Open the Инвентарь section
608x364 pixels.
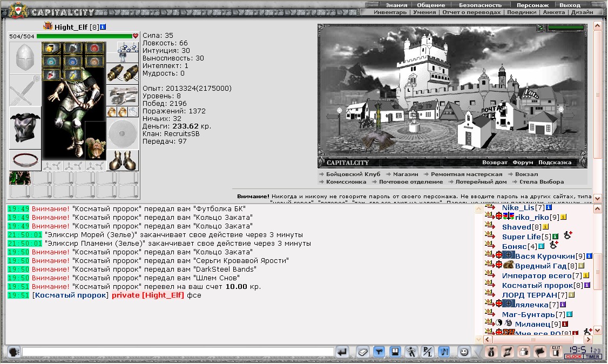(390, 12)
